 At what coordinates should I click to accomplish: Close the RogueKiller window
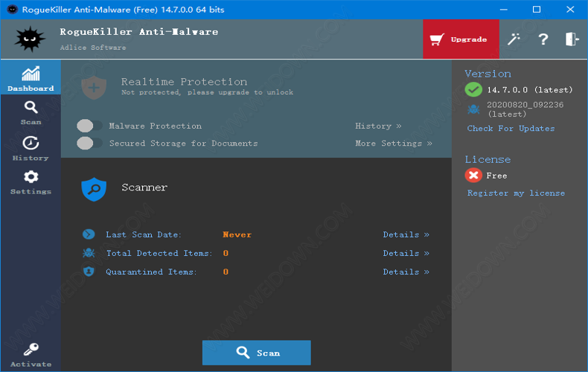pyautogui.click(x=570, y=10)
